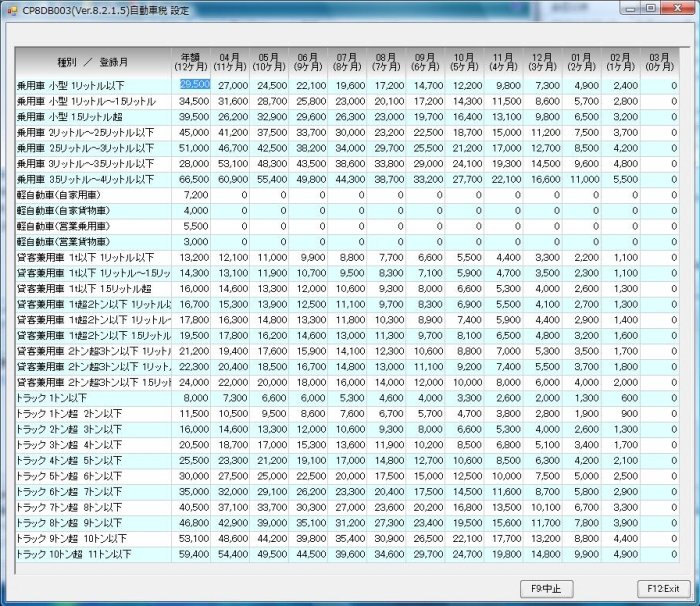Click the 10月(5ヶ月) column header
Screen dimensions: 700x606
(x=464, y=61)
